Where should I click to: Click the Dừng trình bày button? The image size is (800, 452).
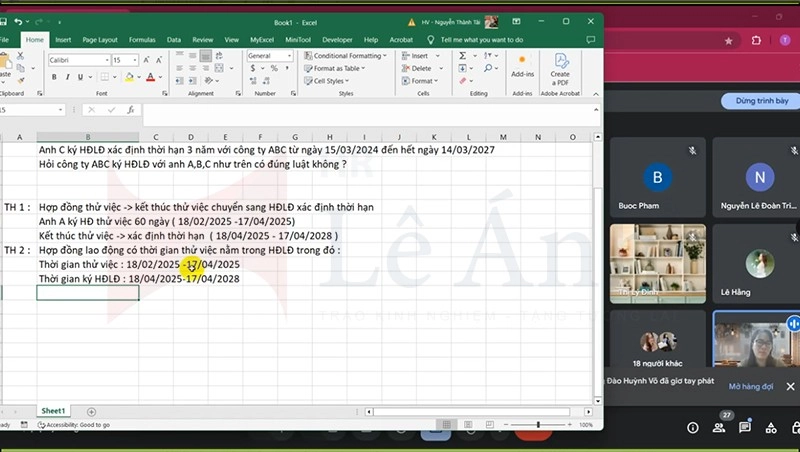point(762,101)
